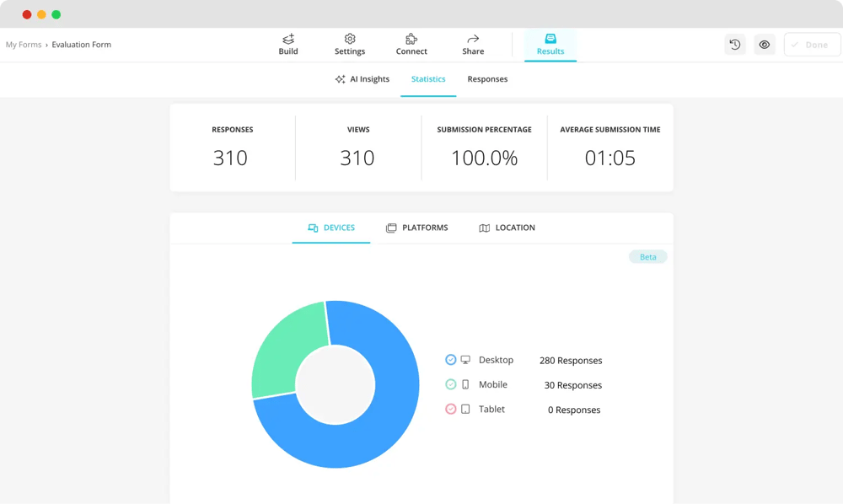The image size is (843, 504).
Task: Open the Connect puzzle-piece icon
Action: [411, 39]
